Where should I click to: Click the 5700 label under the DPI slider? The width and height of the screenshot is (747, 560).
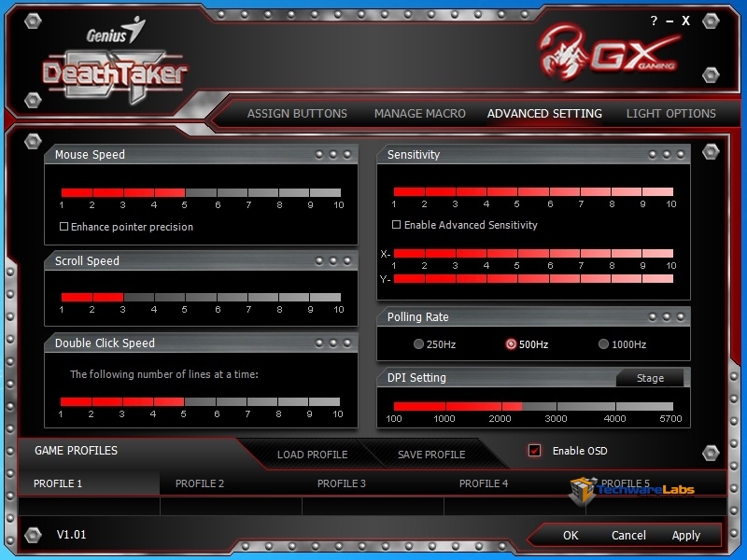[x=670, y=418]
